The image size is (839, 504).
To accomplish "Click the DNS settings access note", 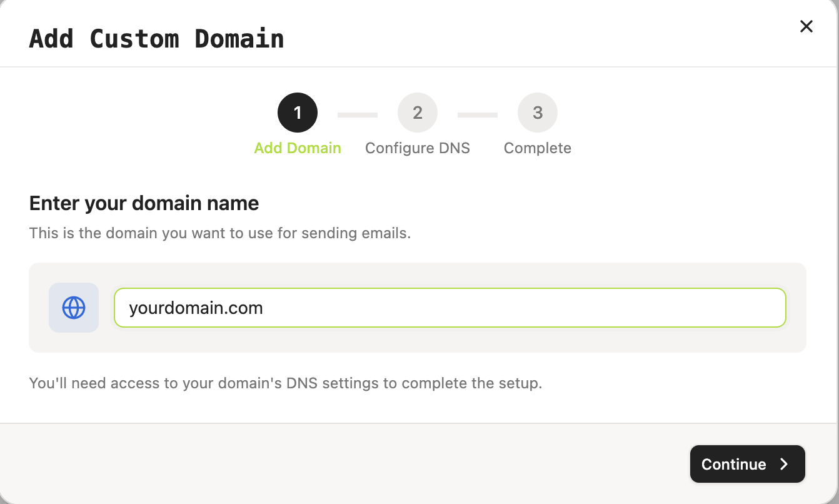I will coord(286,383).
